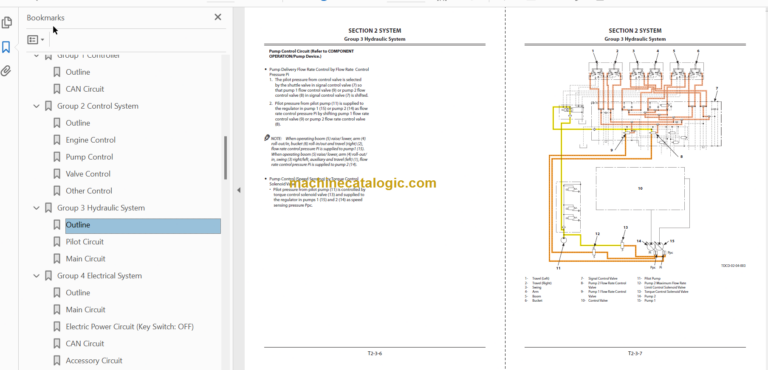This screenshot has width=768, height=370.
Task: Open Electric Power Circuit (Key Switch: OFF) bookmark
Action: point(130,327)
